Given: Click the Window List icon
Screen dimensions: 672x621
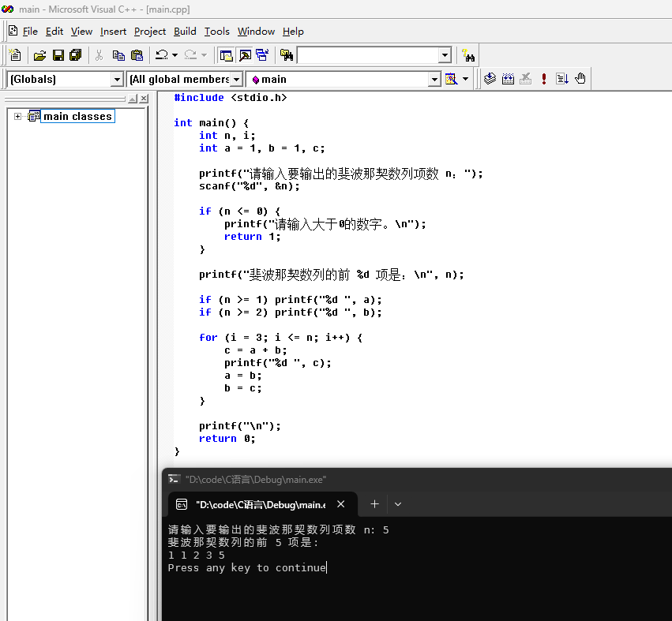Looking at the screenshot, I should 262,55.
